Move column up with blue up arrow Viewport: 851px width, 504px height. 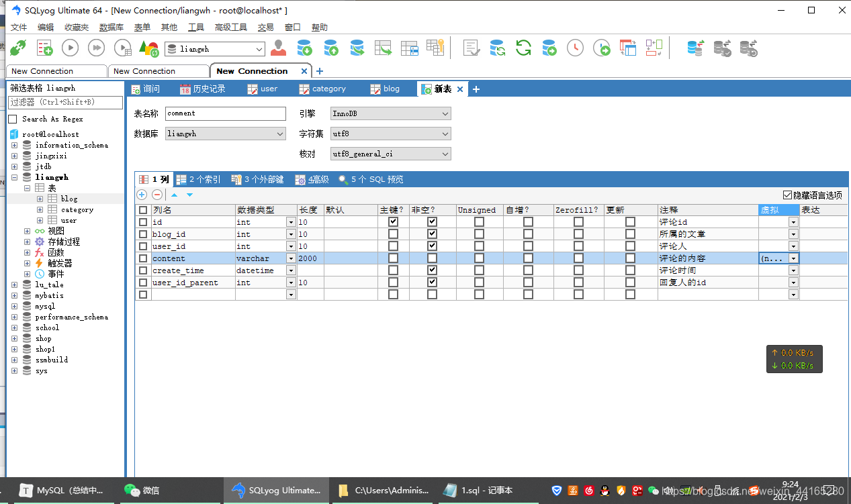(x=174, y=195)
